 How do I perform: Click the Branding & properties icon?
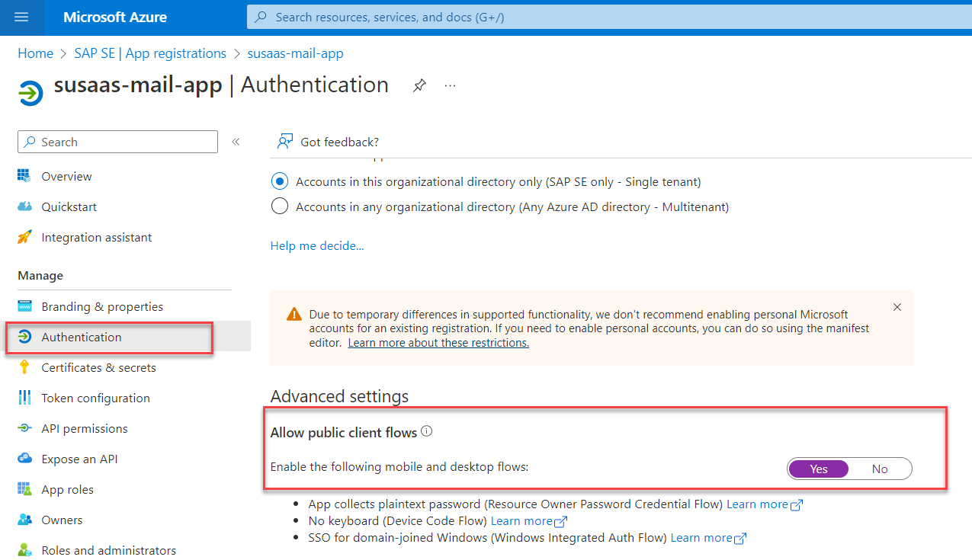25,306
